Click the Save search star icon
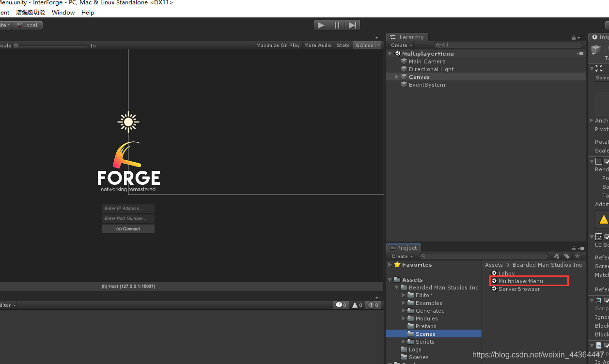This screenshot has width=609, height=364. tap(577, 256)
